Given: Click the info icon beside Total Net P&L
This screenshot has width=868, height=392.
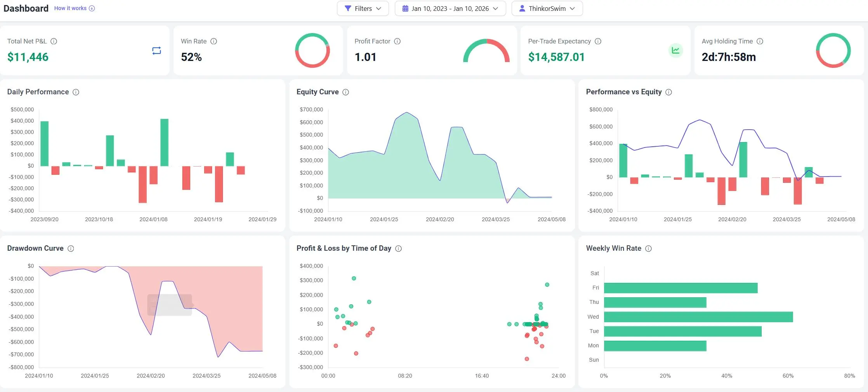Looking at the screenshot, I should (54, 41).
